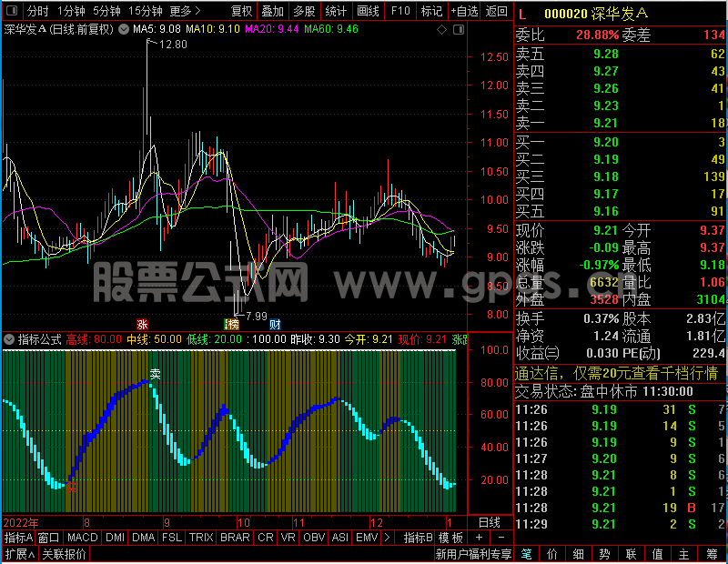
Task: Click the 返回 back button
Action: (x=496, y=11)
